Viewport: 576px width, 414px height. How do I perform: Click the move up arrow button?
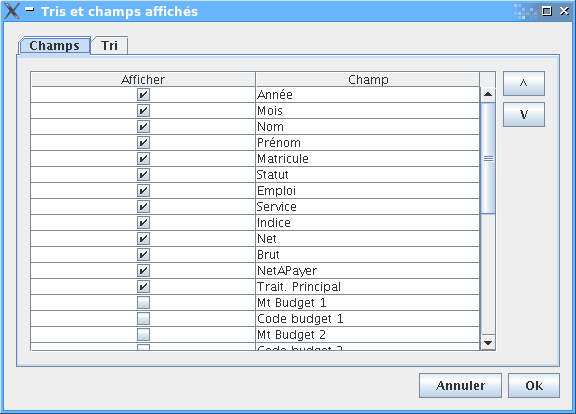pyautogui.click(x=523, y=84)
